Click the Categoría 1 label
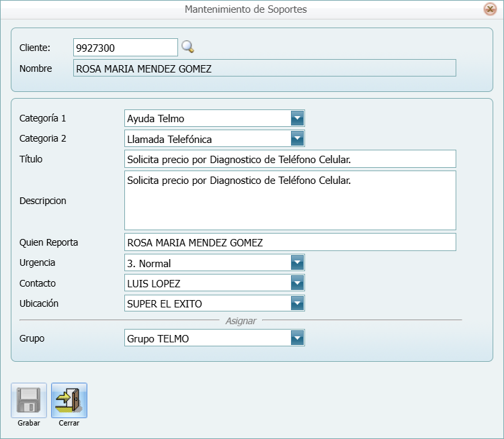Image resolution: width=504 pixels, height=439 pixels. [42, 118]
